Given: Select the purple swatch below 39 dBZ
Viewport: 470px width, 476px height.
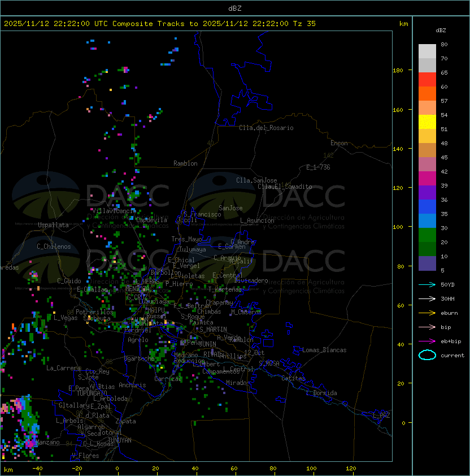Looking at the screenshot, I should [x=427, y=192].
